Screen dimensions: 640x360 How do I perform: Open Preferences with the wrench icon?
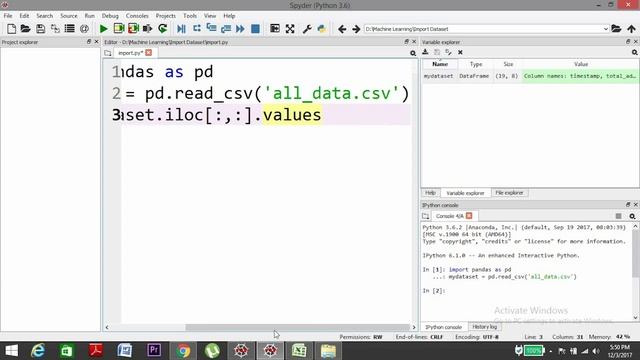[x=307, y=29]
